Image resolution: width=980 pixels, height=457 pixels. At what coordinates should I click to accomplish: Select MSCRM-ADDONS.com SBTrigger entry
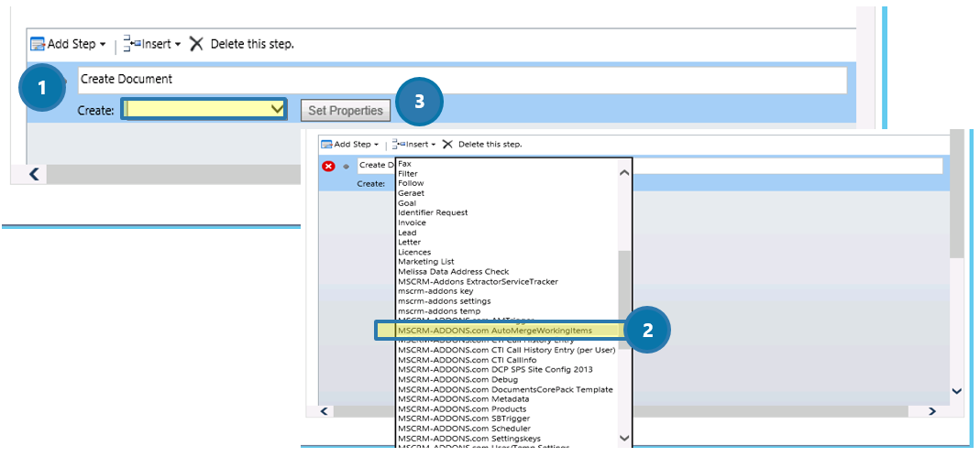(x=464, y=419)
